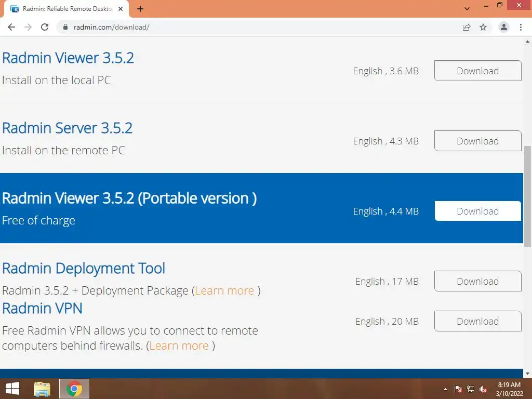
Task: Click the browser forward arrow
Action: [28, 27]
